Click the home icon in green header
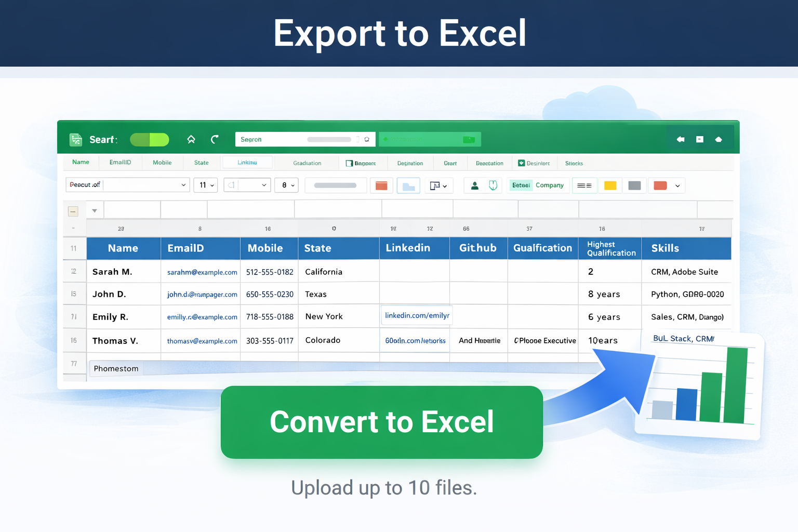Viewport: 798px width, 532px height. coord(191,139)
